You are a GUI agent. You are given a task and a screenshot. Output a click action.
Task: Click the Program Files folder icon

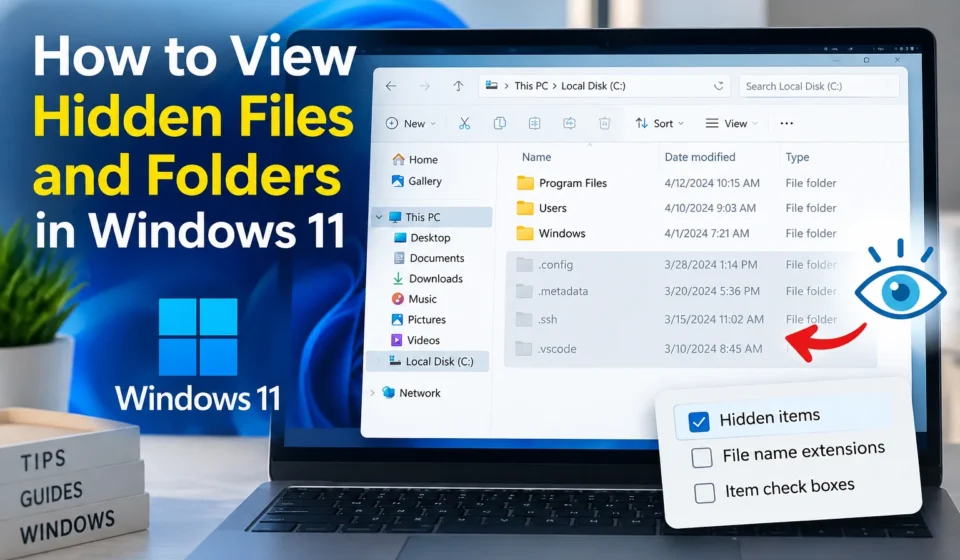point(525,183)
